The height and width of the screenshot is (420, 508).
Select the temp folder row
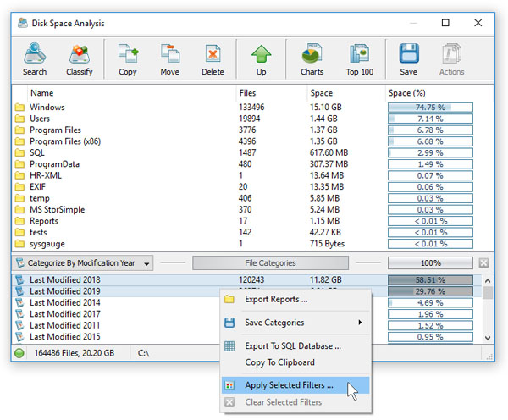252,198
